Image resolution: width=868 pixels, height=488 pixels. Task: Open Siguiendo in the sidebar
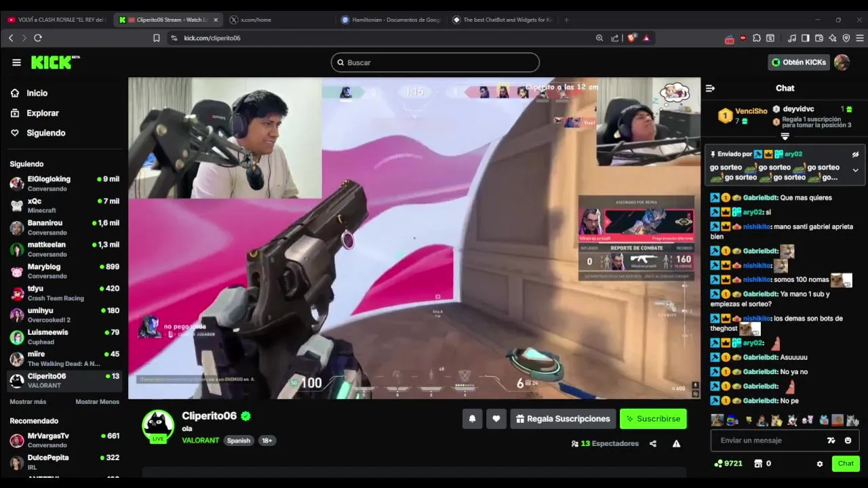pos(45,133)
